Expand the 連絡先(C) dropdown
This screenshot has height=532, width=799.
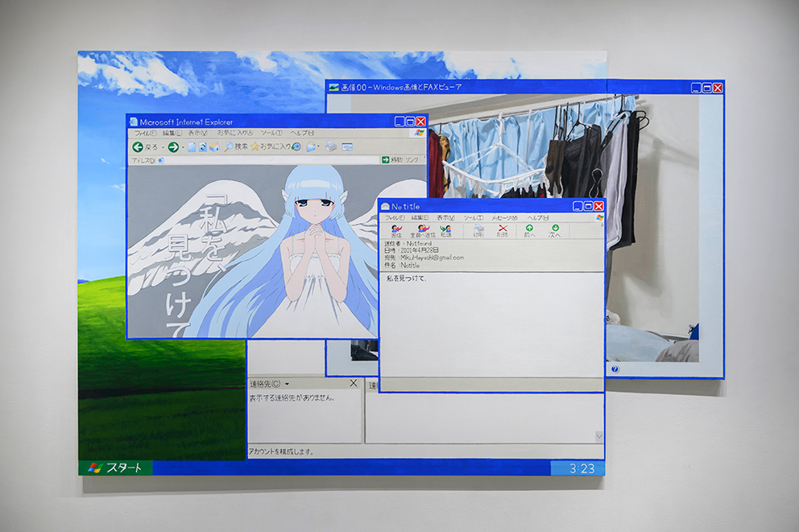(x=288, y=384)
